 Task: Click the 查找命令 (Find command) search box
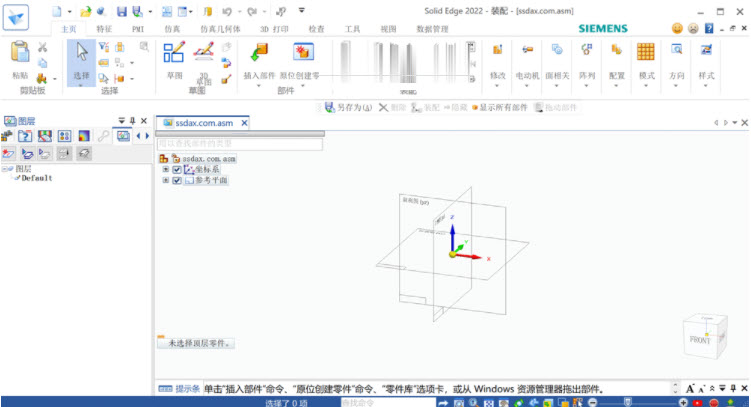click(x=388, y=403)
